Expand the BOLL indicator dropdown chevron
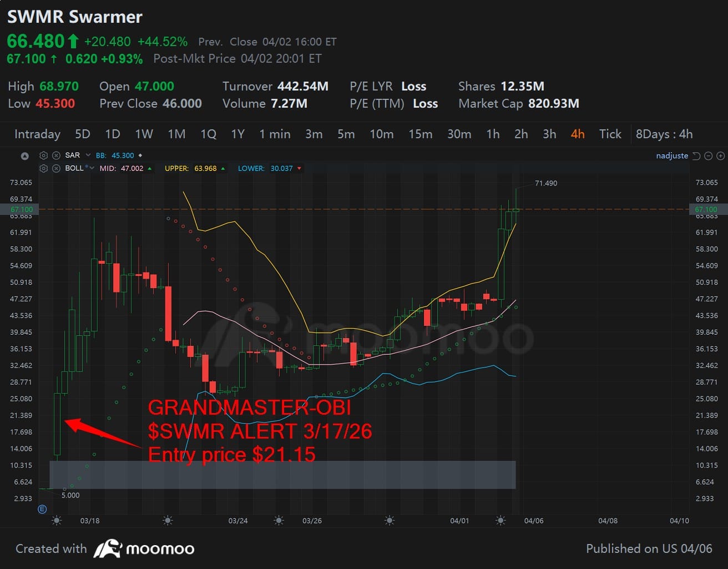 92,168
